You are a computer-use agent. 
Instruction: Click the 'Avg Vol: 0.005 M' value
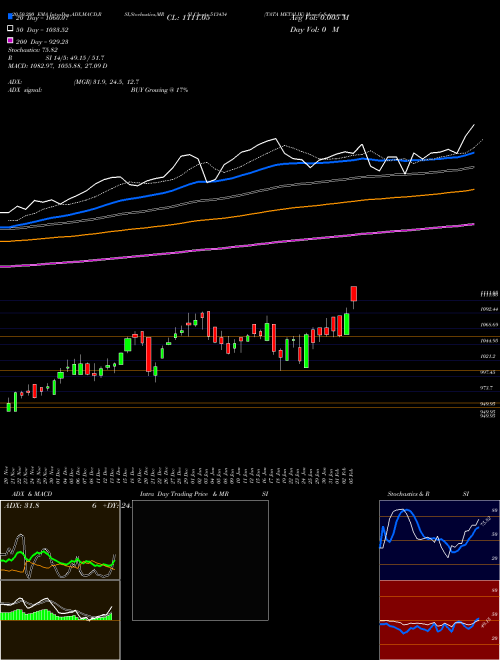pos(319,18)
